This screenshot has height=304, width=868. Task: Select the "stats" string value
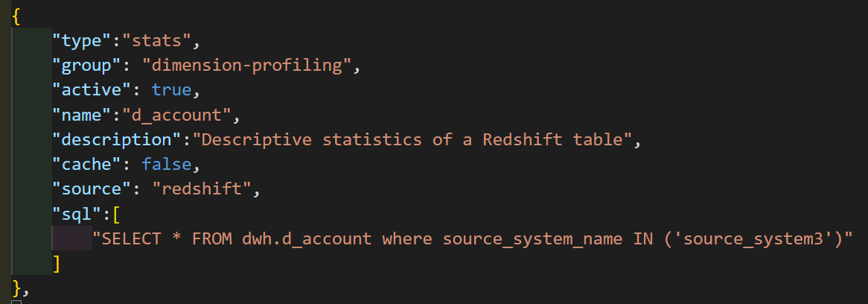coord(158,40)
